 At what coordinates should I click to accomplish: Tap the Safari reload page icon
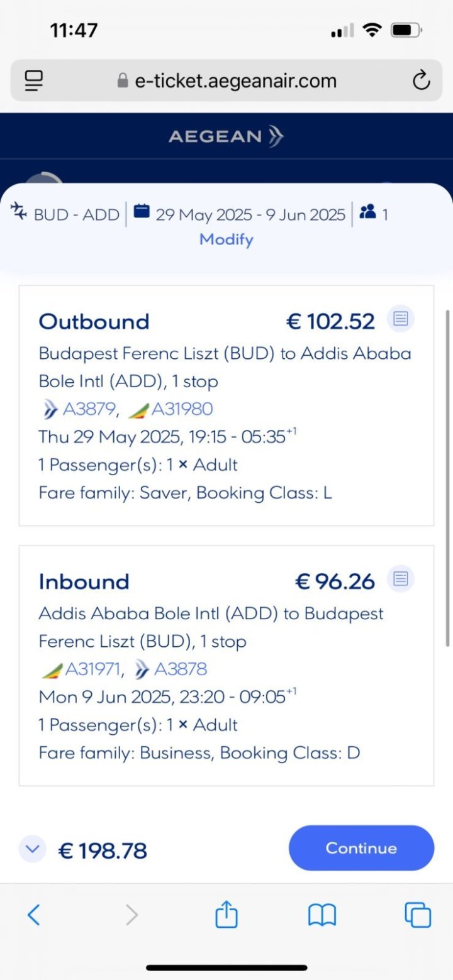(420, 80)
